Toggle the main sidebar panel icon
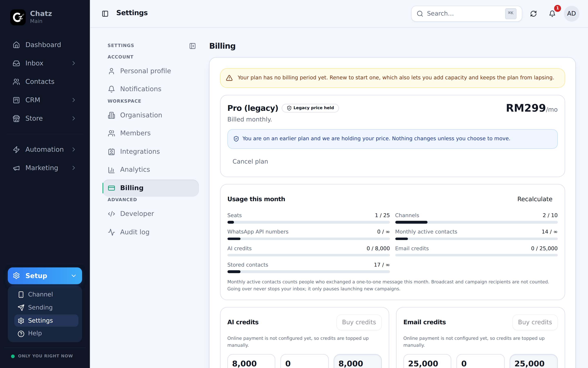 point(105,14)
